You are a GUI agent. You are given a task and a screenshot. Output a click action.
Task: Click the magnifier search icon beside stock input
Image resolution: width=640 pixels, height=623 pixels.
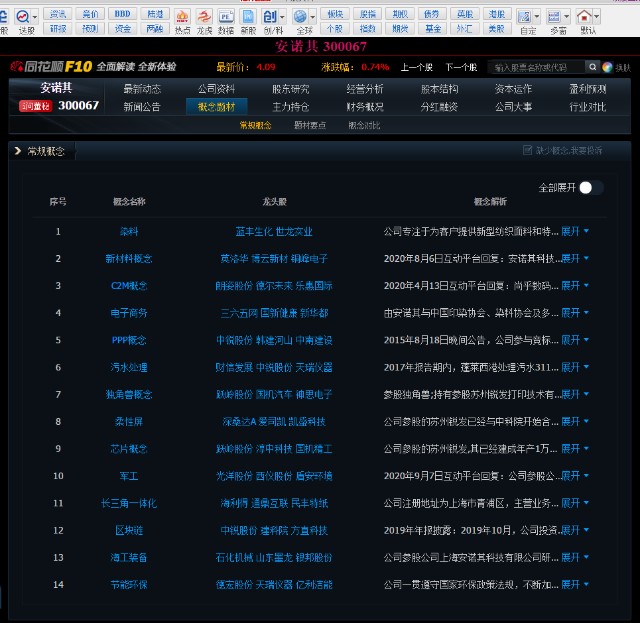pyautogui.click(x=593, y=67)
